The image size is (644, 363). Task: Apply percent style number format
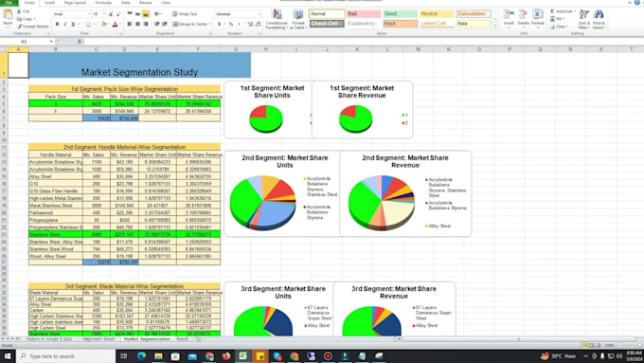coord(231,25)
